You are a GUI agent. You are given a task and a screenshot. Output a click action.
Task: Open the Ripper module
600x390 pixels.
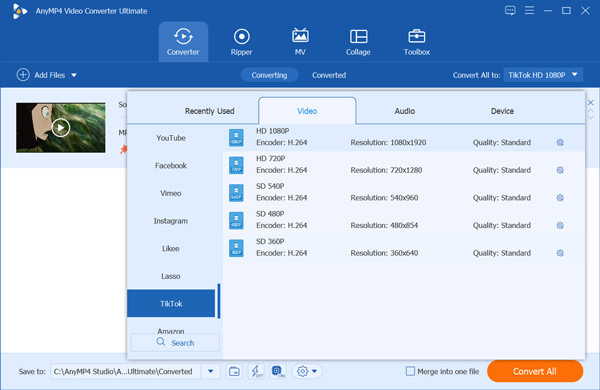point(241,42)
